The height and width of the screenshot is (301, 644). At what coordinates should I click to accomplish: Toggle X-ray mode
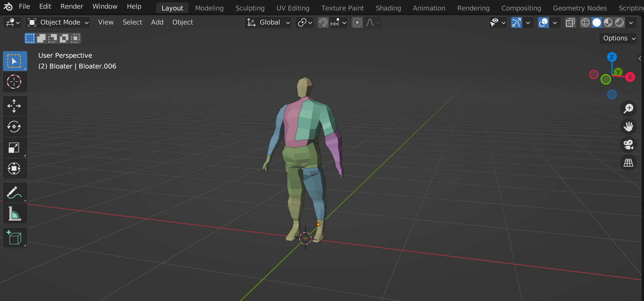tap(570, 22)
